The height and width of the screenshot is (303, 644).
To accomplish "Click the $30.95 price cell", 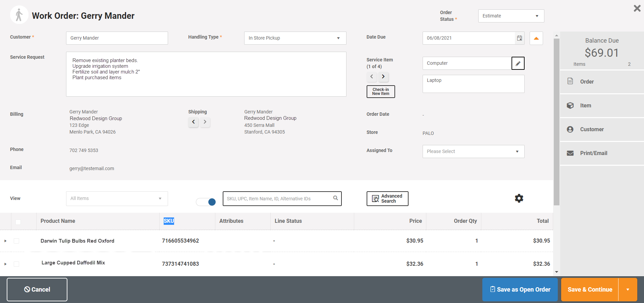I will [x=415, y=241].
